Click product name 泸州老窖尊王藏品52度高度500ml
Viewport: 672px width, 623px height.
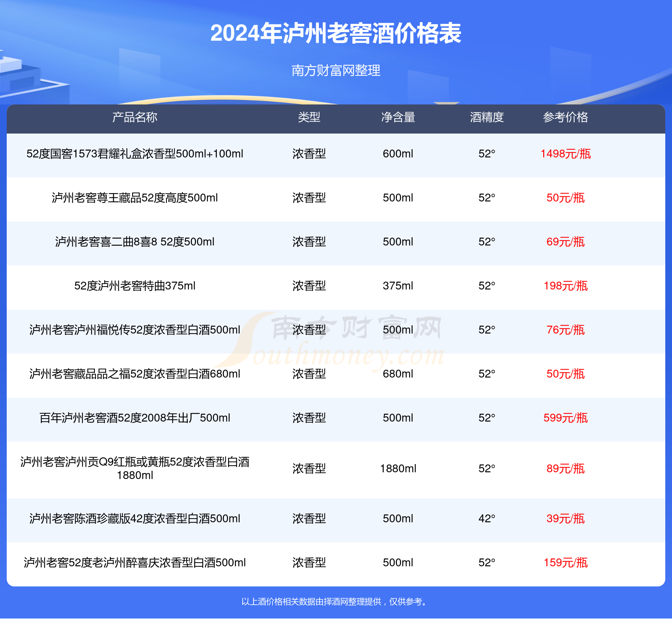coord(135,198)
